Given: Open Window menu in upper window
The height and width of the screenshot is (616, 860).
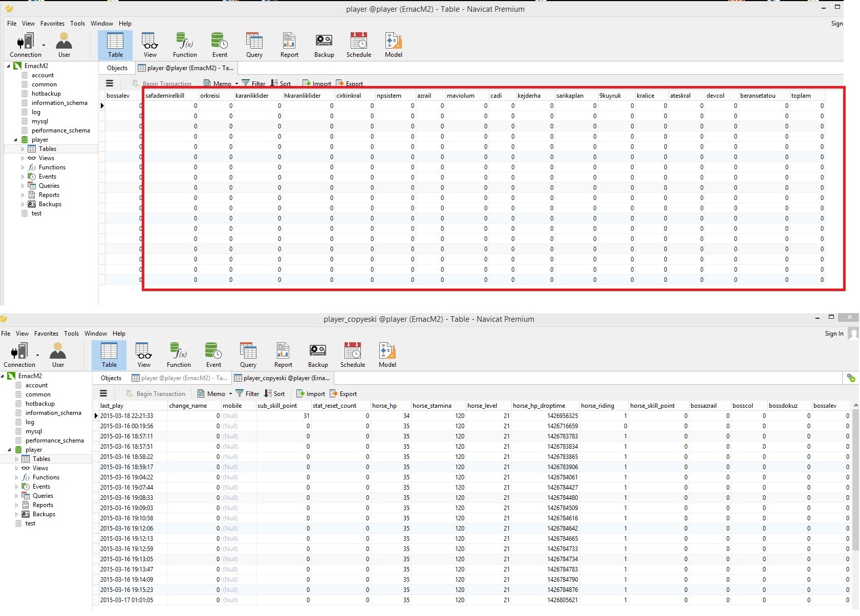Looking at the screenshot, I should coord(102,24).
